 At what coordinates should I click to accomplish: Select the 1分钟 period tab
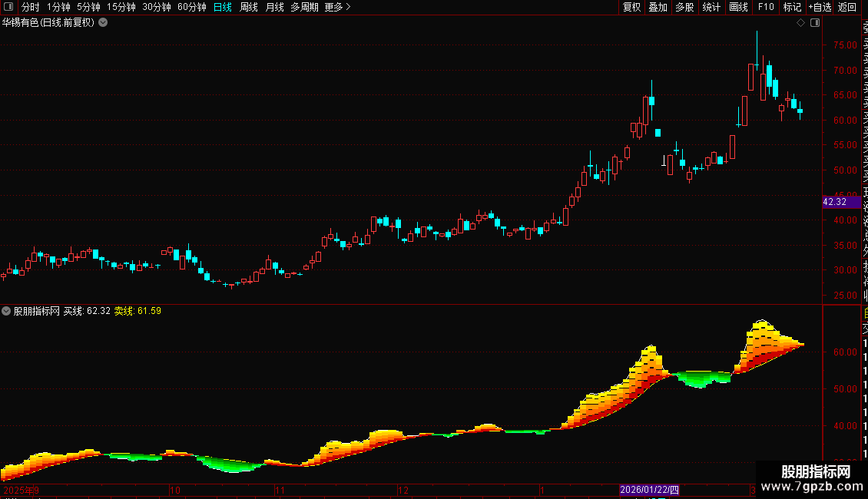point(58,7)
